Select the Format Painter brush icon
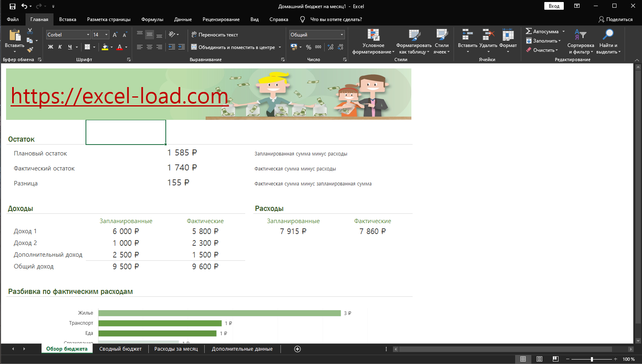Viewport: 642px width, 364px height. 30,49
